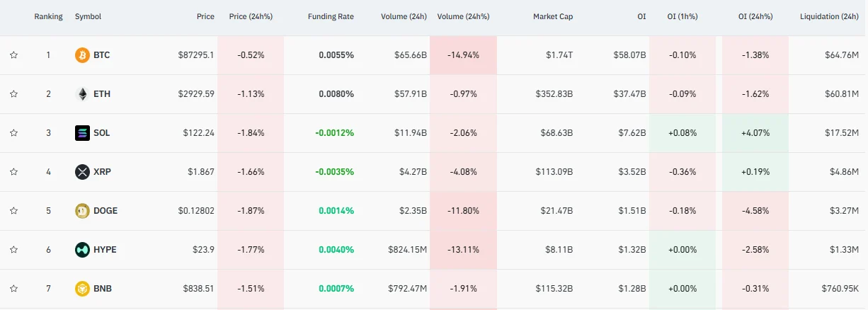Click BTC's -14.94% volume change cell
The height and width of the screenshot is (310, 868).
click(463, 55)
